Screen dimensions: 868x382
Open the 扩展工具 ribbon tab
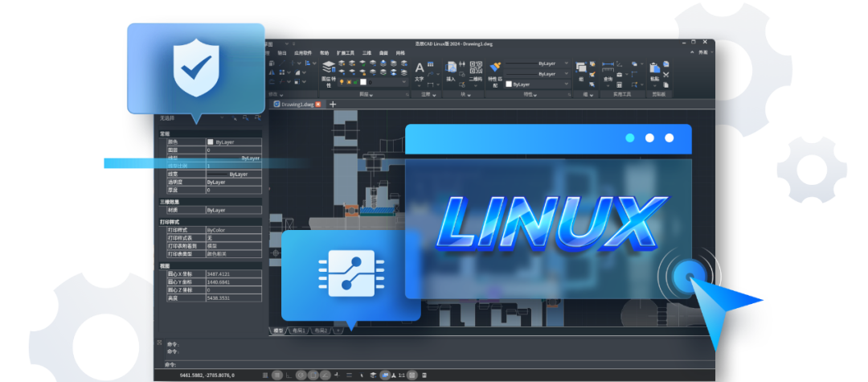point(346,52)
